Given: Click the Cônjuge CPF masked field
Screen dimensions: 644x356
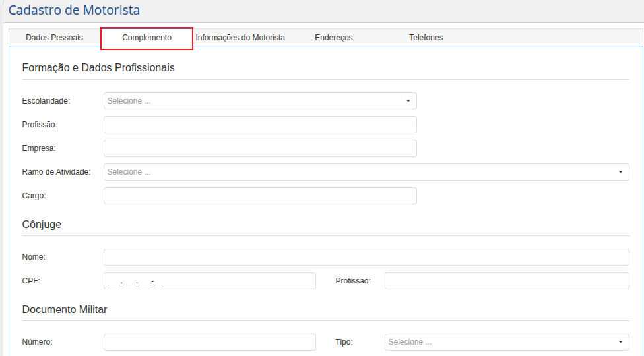Looking at the screenshot, I should tap(209, 281).
